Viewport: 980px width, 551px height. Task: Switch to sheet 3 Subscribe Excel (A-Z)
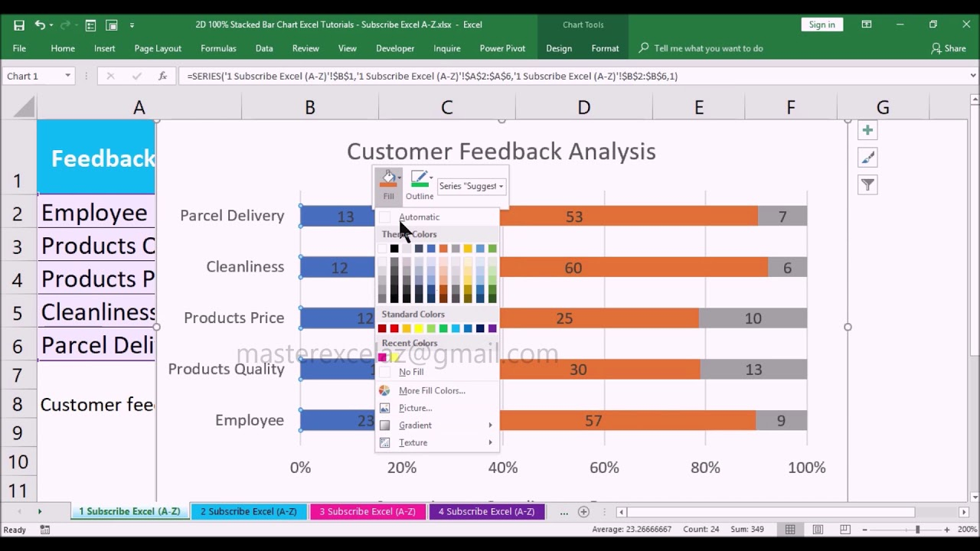(x=367, y=511)
